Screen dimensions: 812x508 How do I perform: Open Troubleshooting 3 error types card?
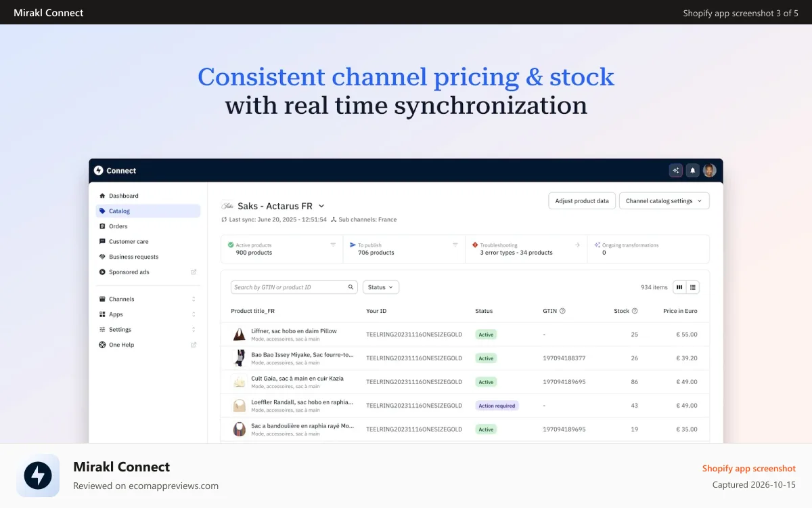(526, 249)
